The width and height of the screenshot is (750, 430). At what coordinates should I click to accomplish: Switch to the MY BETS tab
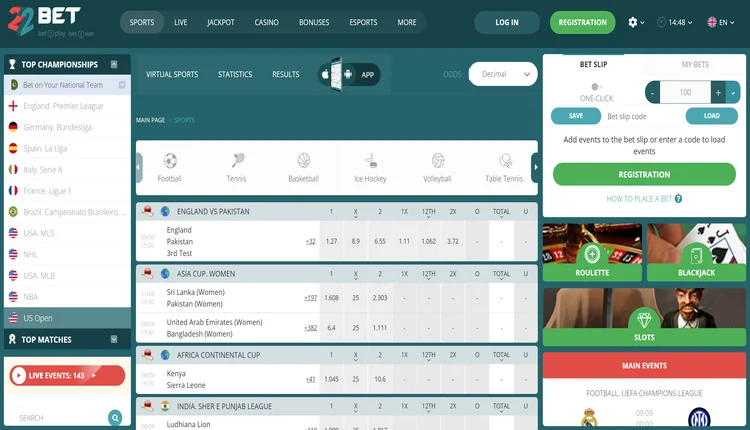point(695,64)
